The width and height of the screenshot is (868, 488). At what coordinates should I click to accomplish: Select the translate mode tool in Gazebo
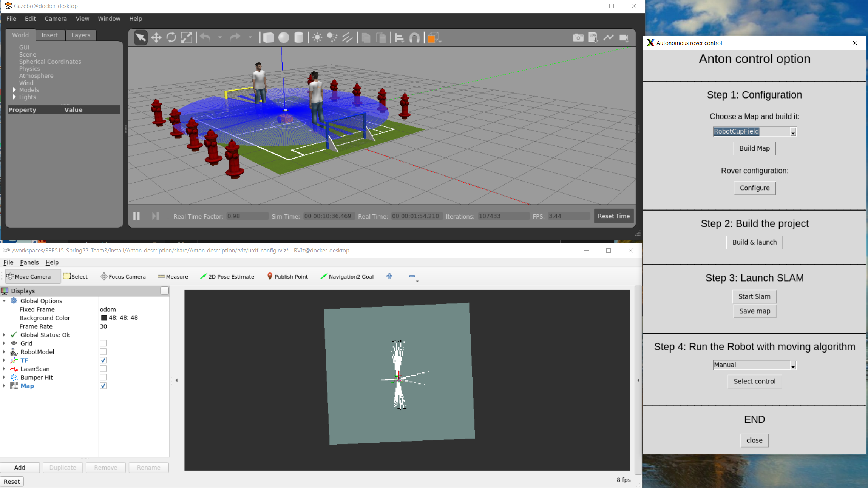click(156, 38)
